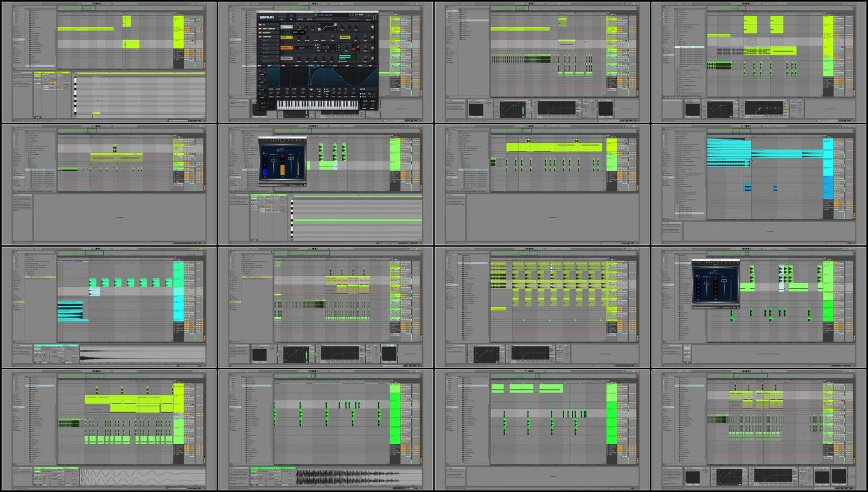Open thumbnail with blue plugin above piano roll
868x492 pixels.
click(x=325, y=185)
